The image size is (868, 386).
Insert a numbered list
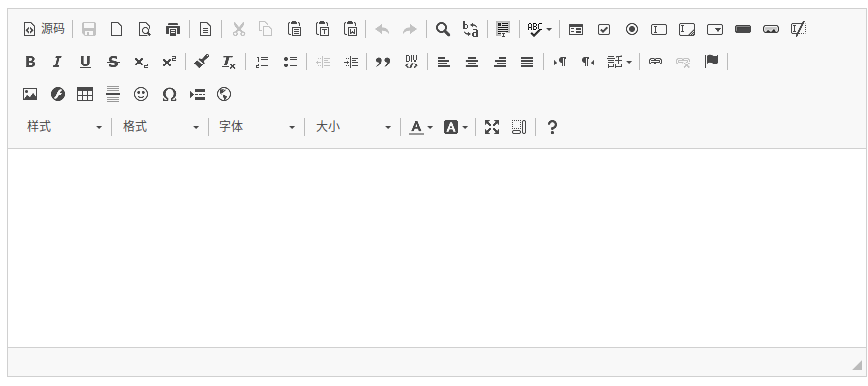(262, 62)
